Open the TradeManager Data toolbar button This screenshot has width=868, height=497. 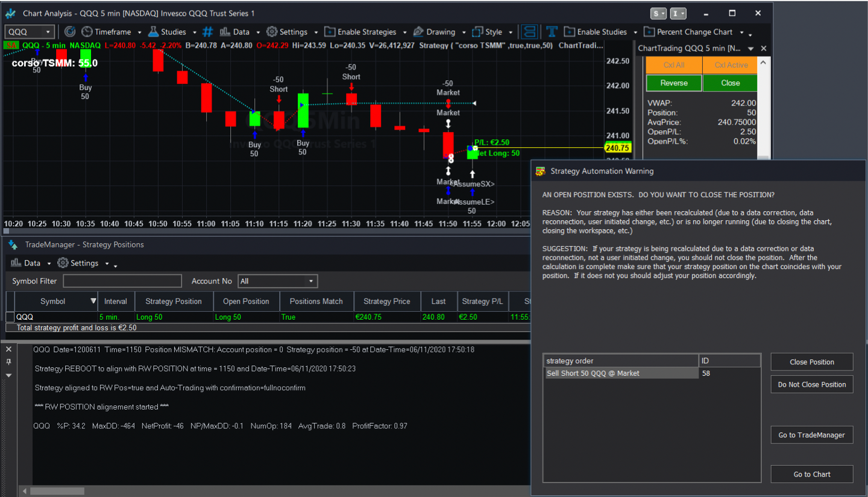26,263
